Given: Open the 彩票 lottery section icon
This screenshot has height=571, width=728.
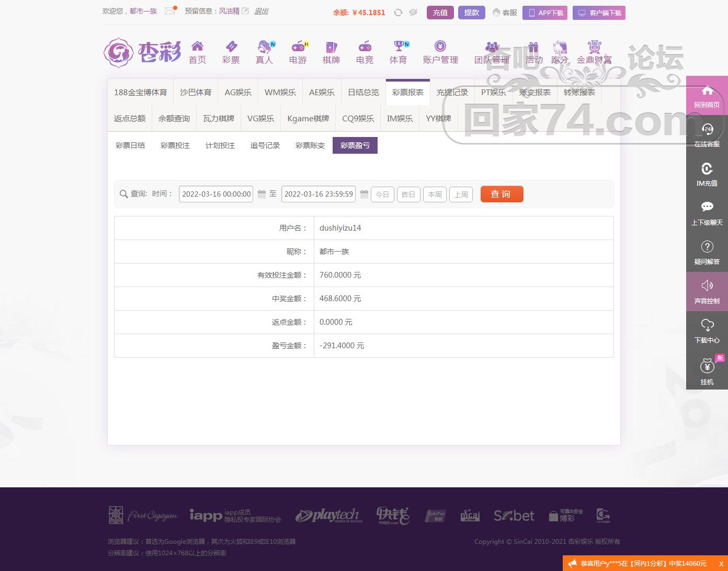Looking at the screenshot, I should (x=231, y=52).
